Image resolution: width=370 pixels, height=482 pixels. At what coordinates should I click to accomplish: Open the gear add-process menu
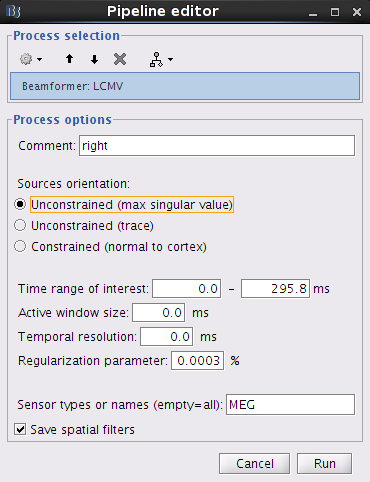[31, 59]
